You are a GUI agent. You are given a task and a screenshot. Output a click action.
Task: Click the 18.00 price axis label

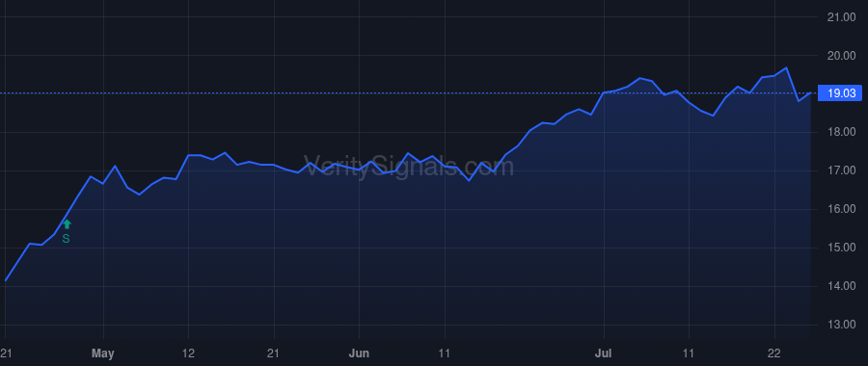point(841,132)
